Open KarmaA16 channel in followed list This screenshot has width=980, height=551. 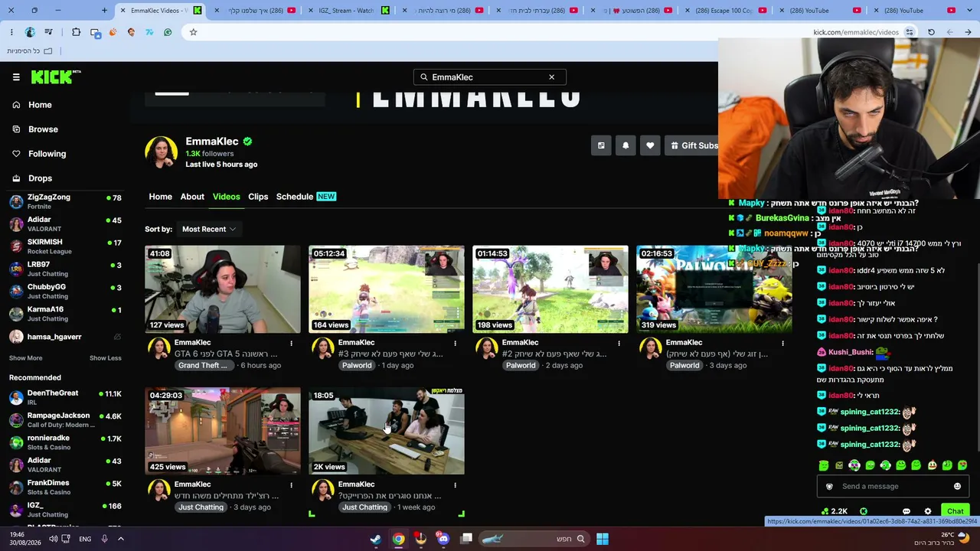tap(65, 314)
